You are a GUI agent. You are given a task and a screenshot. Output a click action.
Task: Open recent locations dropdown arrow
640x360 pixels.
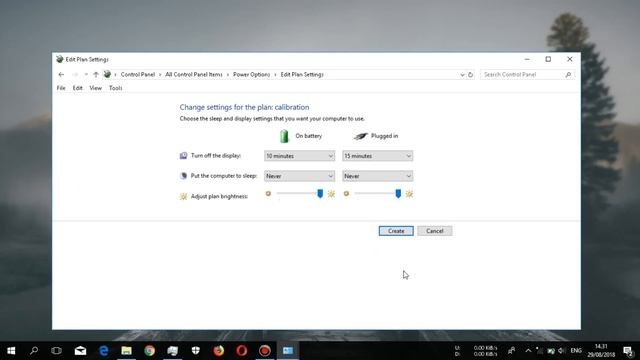86,75
